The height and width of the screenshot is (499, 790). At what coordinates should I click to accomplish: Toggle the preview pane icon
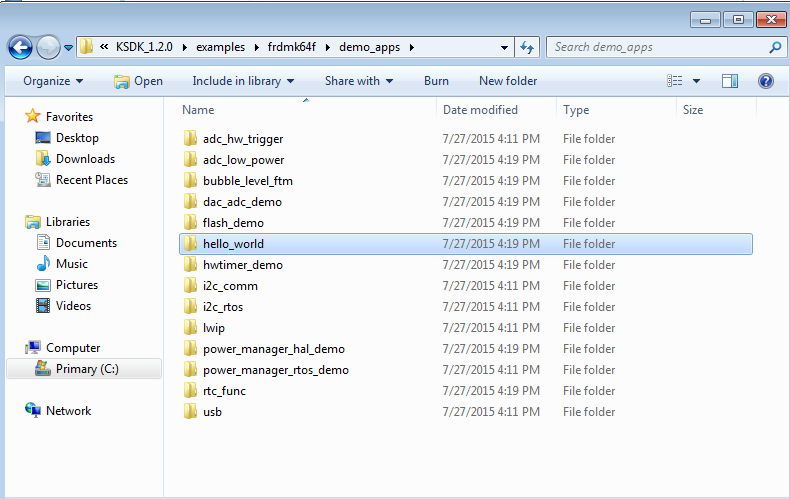(730, 81)
